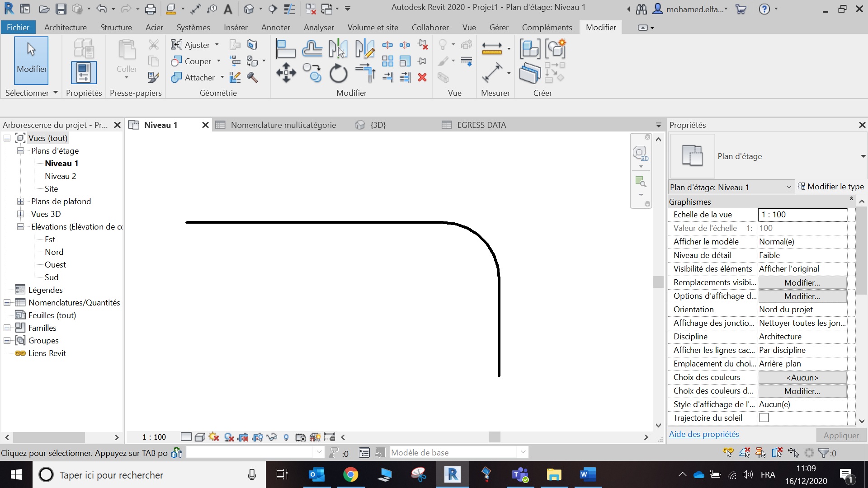Expand the Plans de plafond tree node

(x=20, y=202)
